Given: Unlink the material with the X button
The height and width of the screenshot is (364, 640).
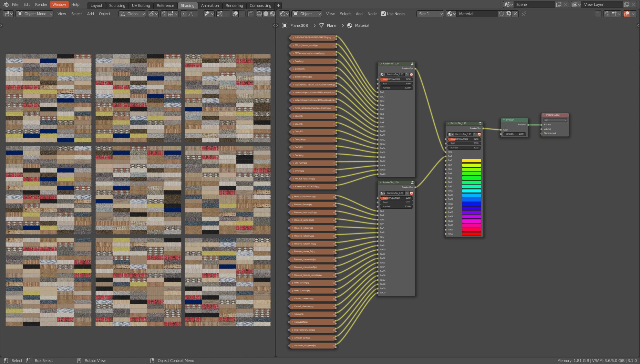Looking at the screenshot, I should (515, 14).
